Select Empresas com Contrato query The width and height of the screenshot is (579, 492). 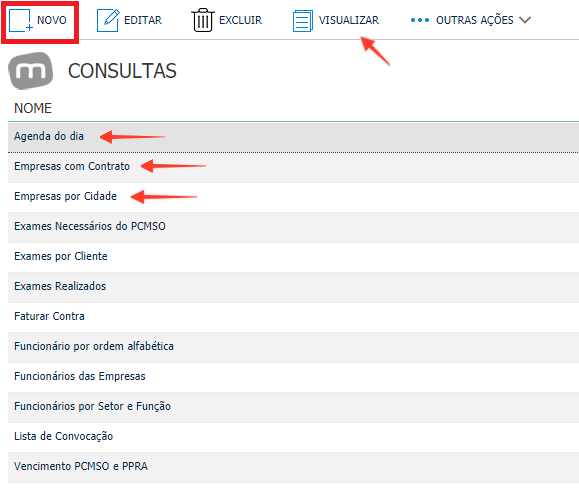[x=293, y=167]
